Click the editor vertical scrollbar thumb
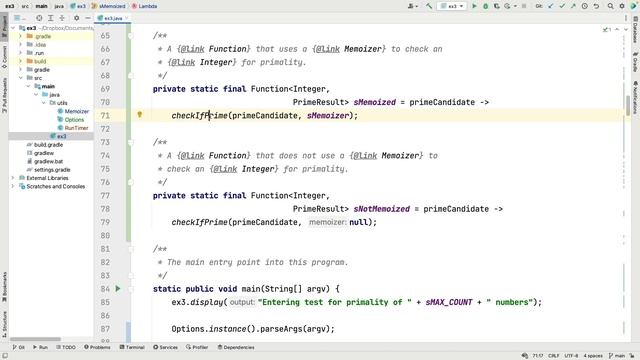Image resolution: width=640 pixels, height=360 pixels. pos(628,105)
